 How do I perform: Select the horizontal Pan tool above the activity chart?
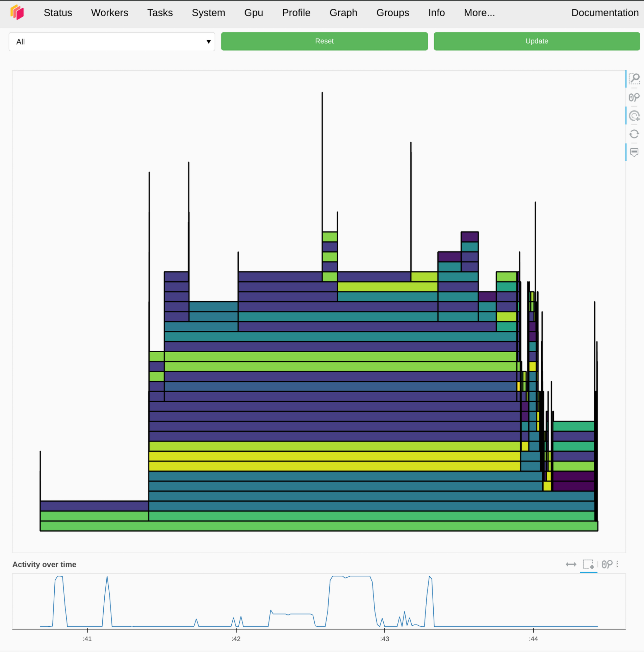pos(571,565)
